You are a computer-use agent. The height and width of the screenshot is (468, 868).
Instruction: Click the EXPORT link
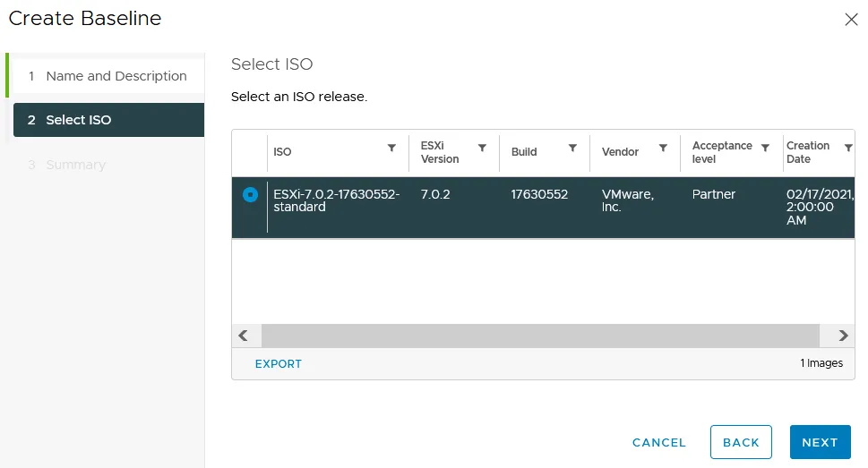(x=279, y=364)
